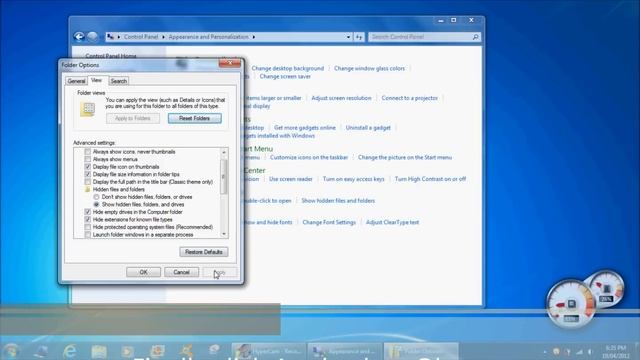Check Always show menus

click(87, 159)
